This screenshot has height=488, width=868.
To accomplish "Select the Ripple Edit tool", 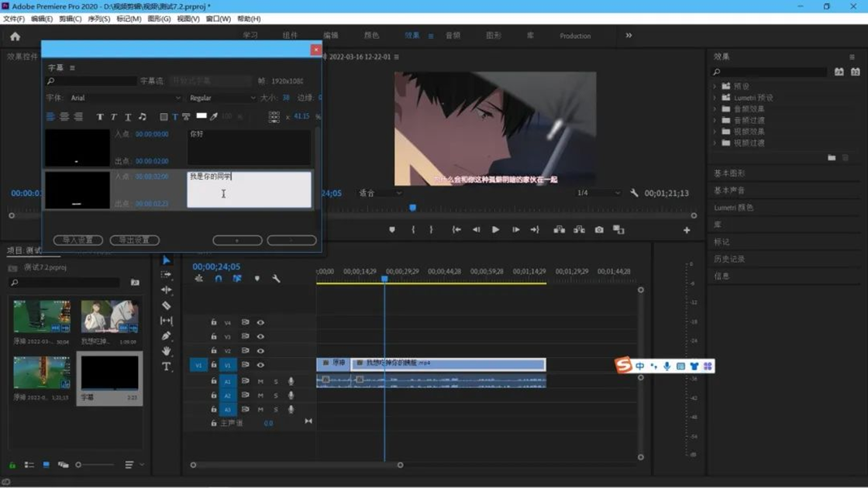I will [166, 290].
